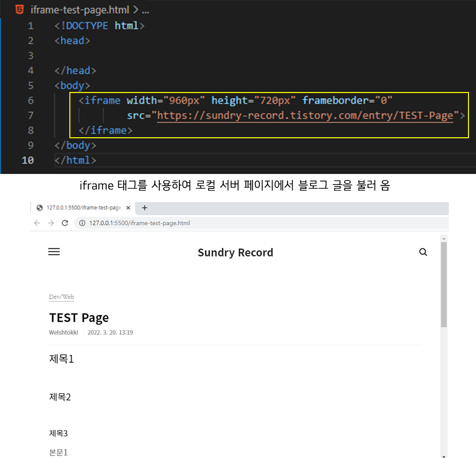Viewport: 476px width, 458px height.
Task: Open a new browser tab with plus
Action: 145,208
